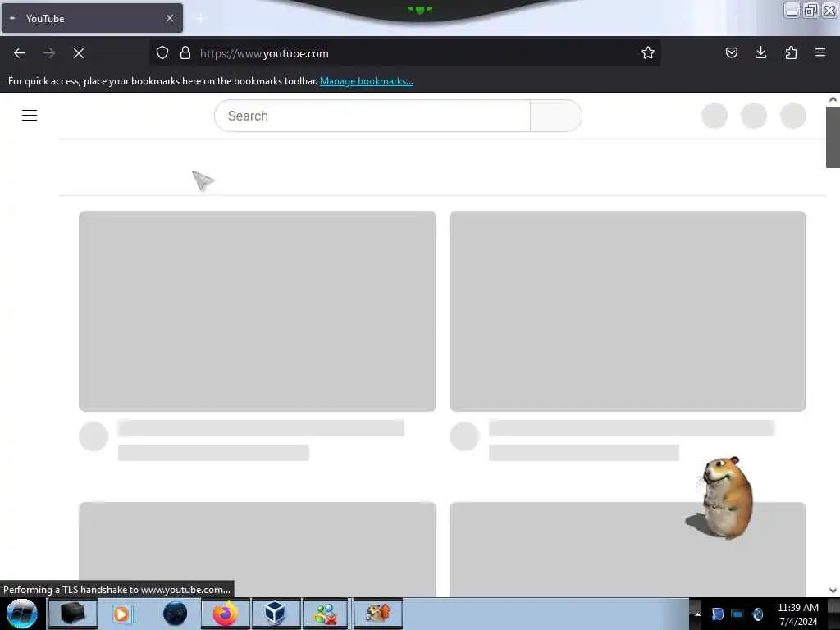Open the Windows Start button

coord(22,614)
